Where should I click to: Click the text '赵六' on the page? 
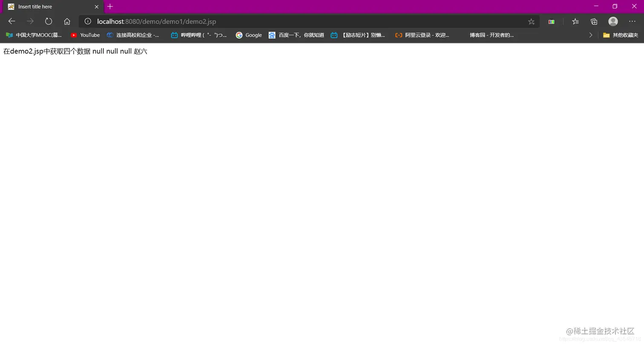click(141, 51)
